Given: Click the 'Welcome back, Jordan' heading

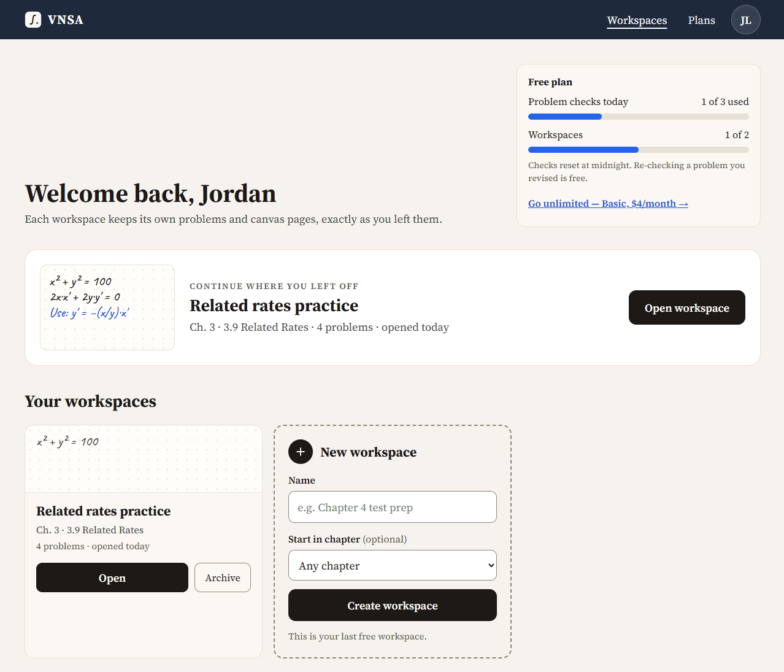Looking at the screenshot, I should tap(150, 193).
